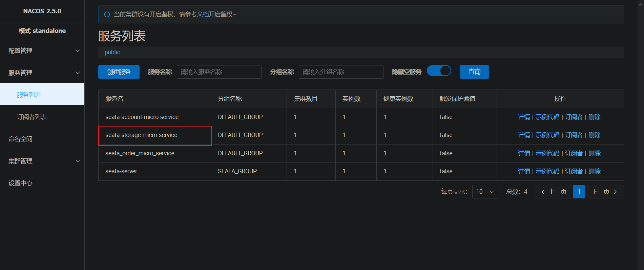Click the group name input field
Image resolution: width=644 pixels, height=270 pixels.
click(341, 72)
